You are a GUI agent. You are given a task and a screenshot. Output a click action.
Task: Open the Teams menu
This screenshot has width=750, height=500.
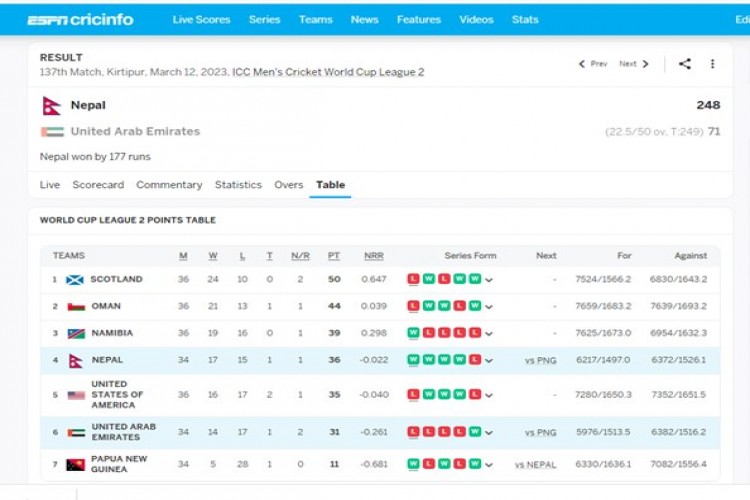tap(316, 20)
